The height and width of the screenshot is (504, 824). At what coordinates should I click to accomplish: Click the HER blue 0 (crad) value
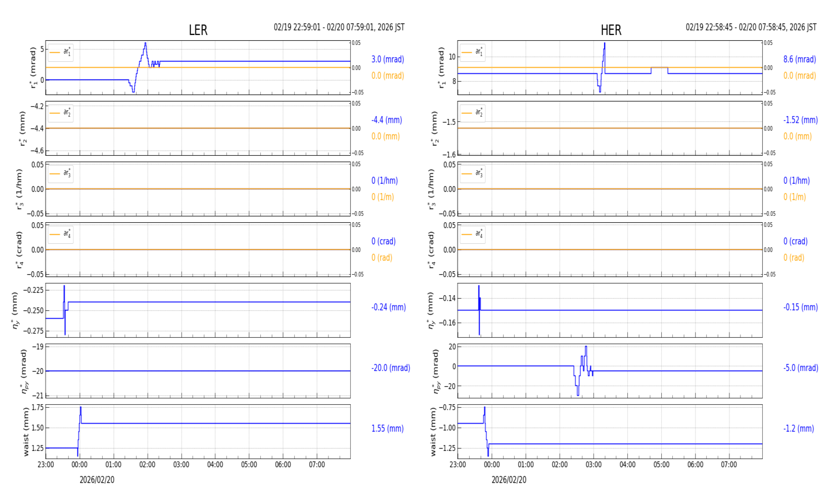click(795, 242)
